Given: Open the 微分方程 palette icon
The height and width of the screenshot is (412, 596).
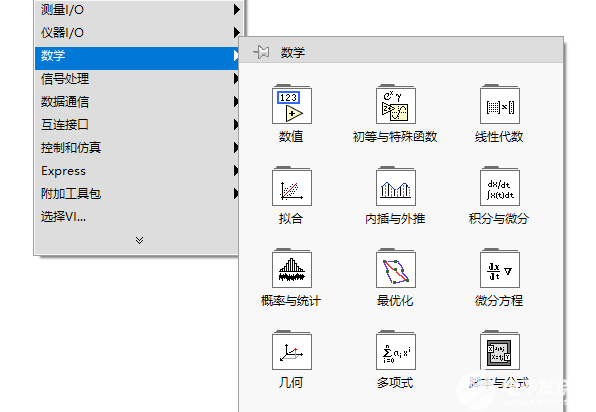Looking at the screenshot, I should [500, 269].
